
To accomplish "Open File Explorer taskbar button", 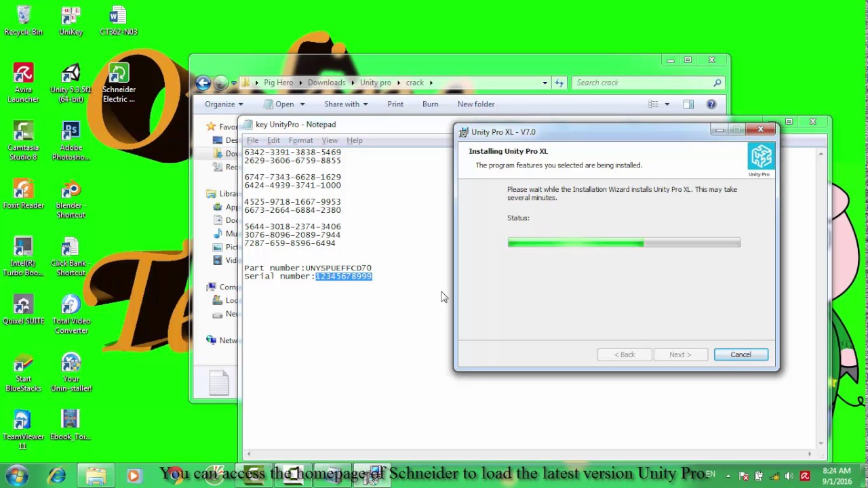I will (x=96, y=476).
